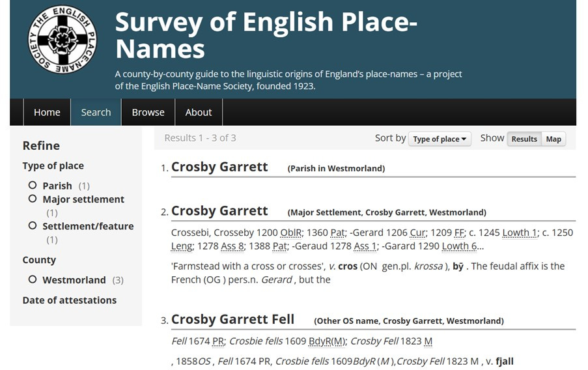
Task: Open the Home menu item
Action: [47, 112]
